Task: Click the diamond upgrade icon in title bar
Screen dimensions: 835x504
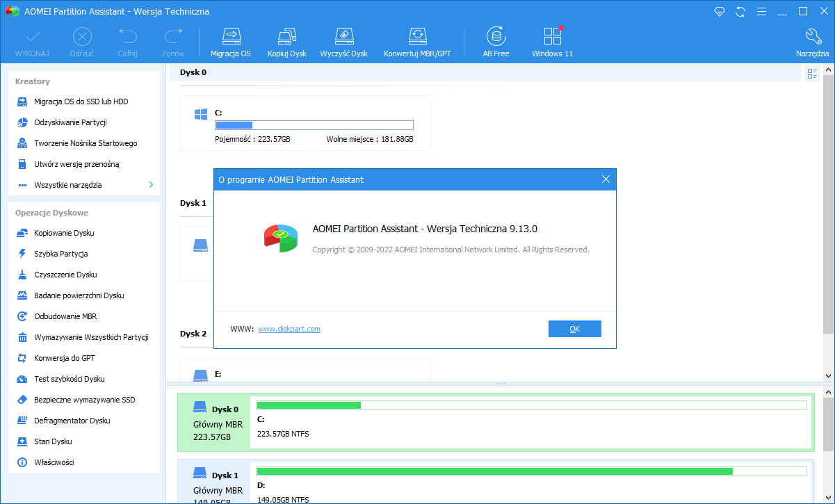Action: click(720, 11)
